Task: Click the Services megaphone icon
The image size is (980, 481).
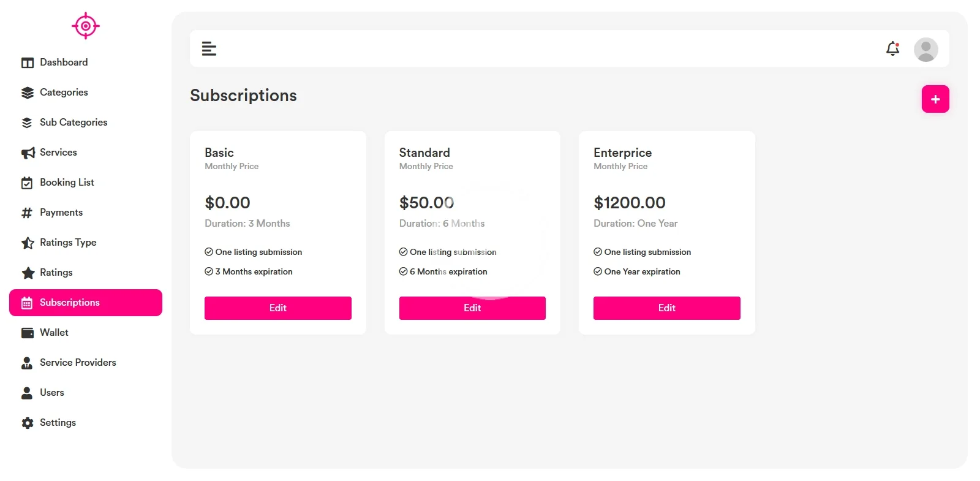Action: (x=28, y=153)
